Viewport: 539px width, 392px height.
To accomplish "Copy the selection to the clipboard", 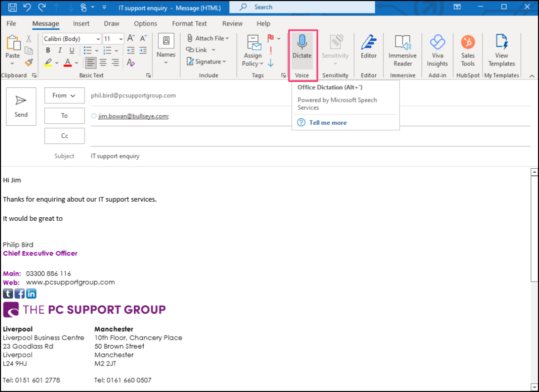I will click(x=29, y=51).
